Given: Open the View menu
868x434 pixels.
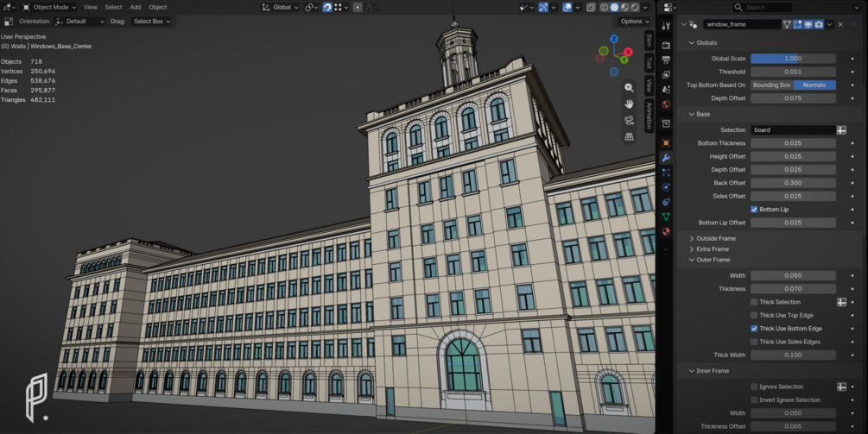Looking at the screenshot, I should point(90,7).
